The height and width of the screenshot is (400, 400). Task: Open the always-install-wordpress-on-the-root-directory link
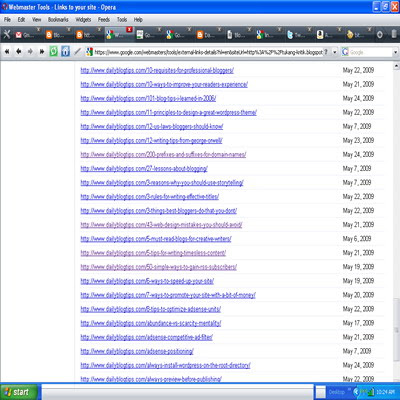click(x=165, y=365)
